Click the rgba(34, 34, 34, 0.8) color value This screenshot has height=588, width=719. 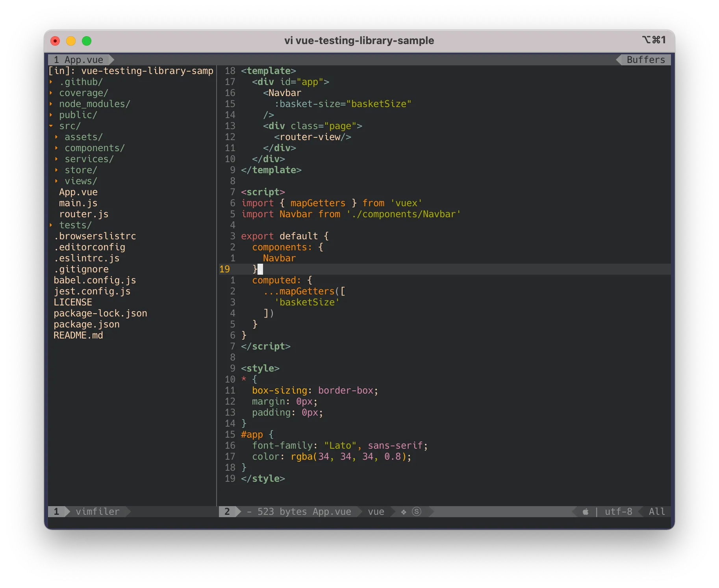(x=348, y=457)
